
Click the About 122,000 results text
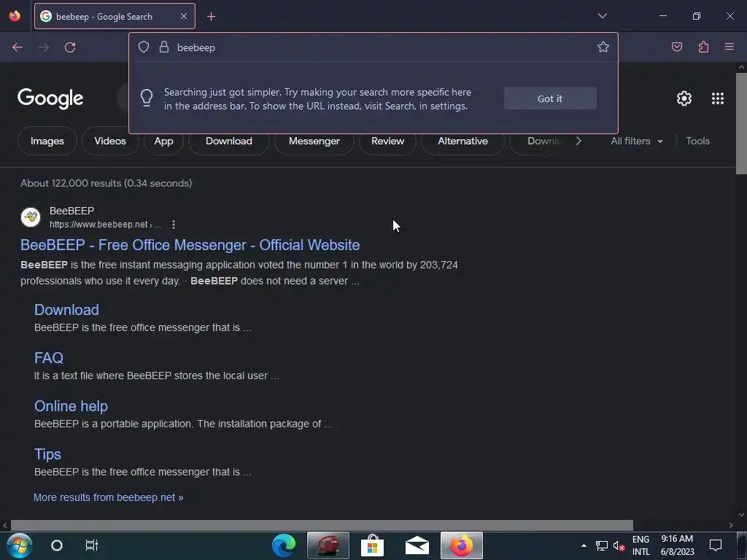pos(107,183)
